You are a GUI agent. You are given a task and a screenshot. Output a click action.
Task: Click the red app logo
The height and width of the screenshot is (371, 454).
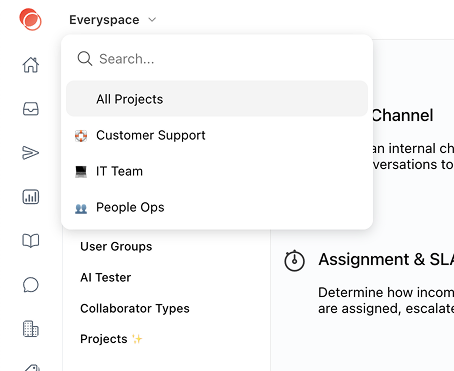[30, 19]
